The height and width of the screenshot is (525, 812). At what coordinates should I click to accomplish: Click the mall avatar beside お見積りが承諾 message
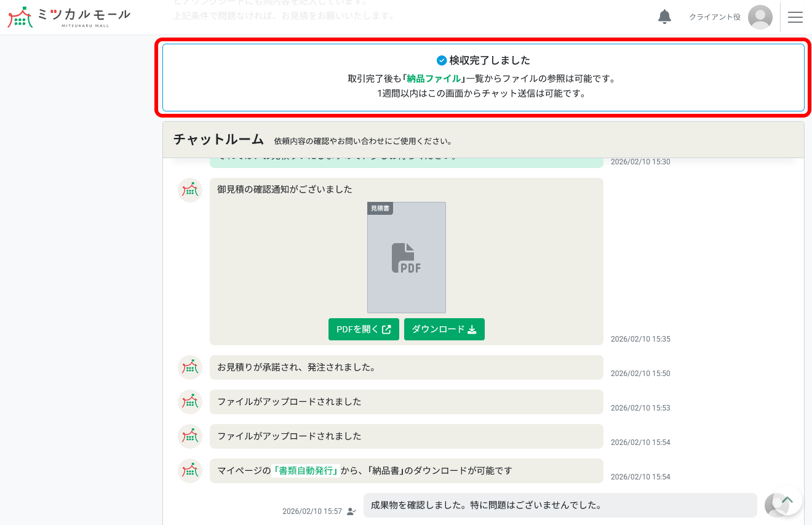[x=190, y=367]
